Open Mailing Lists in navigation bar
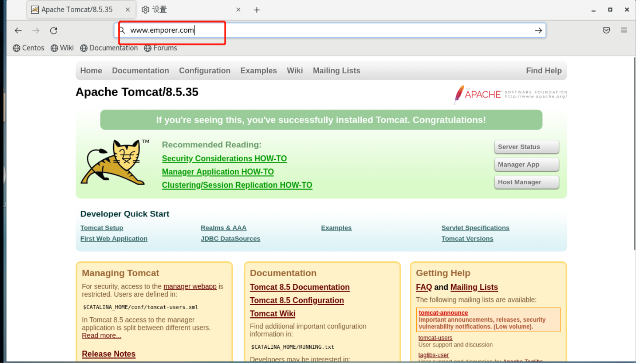Screen dimensions: 636x364 pyautogui.click(x=336, y=71)
